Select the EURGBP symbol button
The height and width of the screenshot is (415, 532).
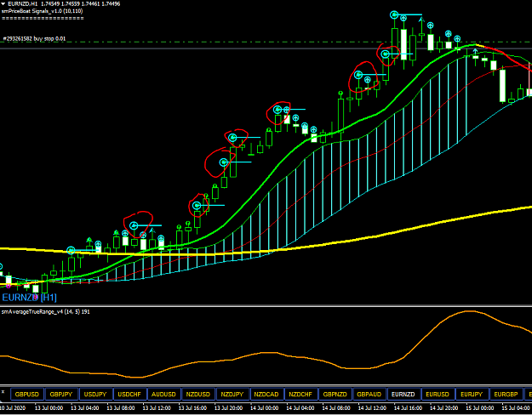[x=506, y=395]
